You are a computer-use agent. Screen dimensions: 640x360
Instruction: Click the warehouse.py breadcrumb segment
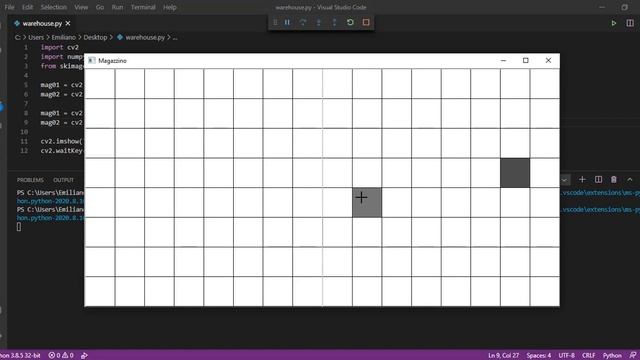click(141, 38)
